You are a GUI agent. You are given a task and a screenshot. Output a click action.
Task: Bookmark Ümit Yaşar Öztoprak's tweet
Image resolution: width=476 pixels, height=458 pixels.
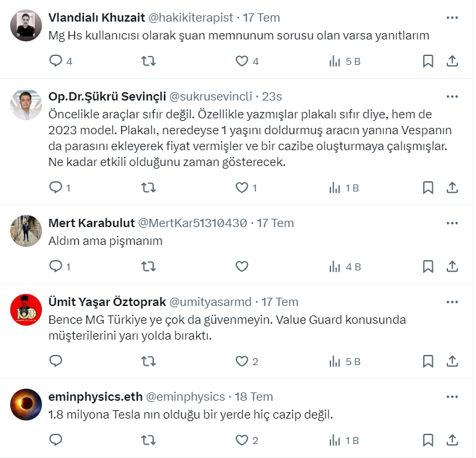(428, 361)
